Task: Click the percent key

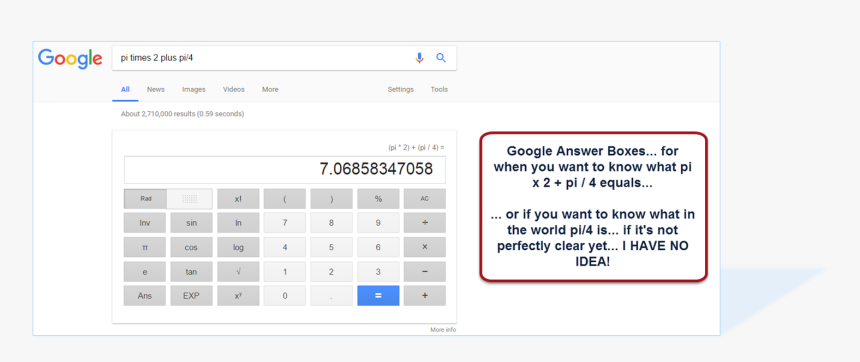Action: tap(378, 199)
